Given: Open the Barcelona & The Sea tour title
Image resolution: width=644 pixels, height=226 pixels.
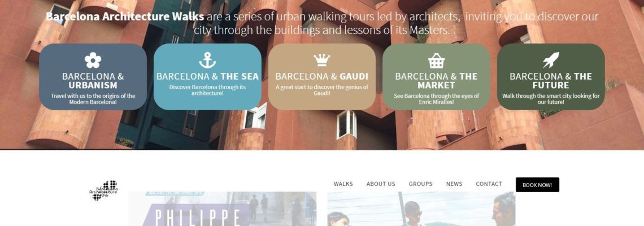Looking at the screenshot, I should click(207, 76).
